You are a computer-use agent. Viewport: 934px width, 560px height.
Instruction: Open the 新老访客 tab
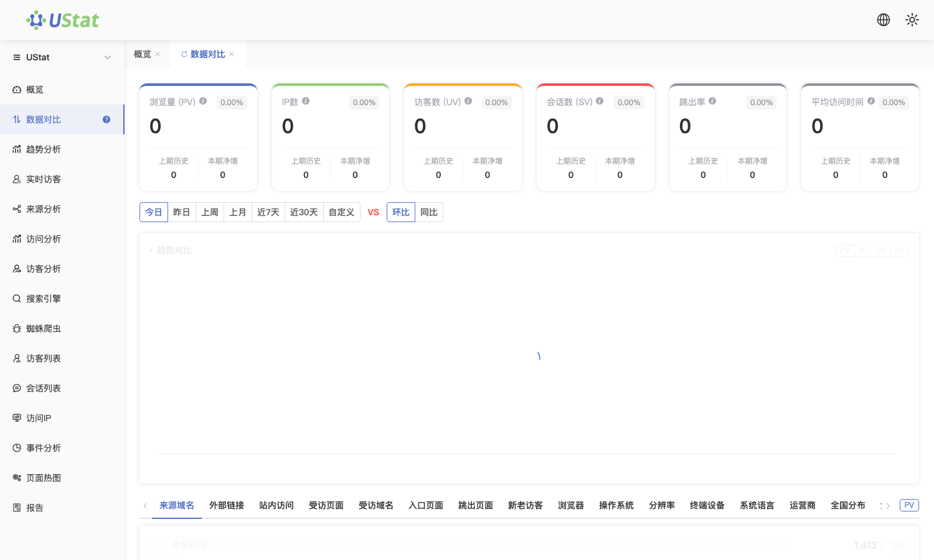point(526,505)
